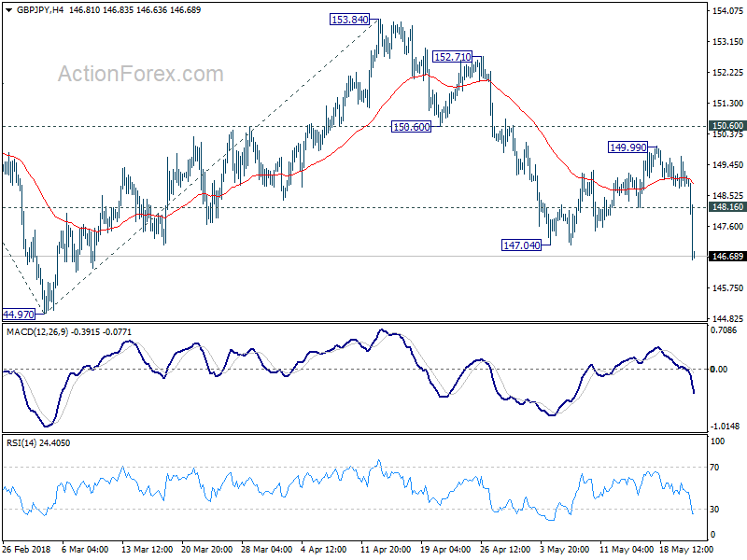The width and height of the screenshot is (747, 560).
Task: Select the 44.970 bottom price label
Action: (19, 315)
